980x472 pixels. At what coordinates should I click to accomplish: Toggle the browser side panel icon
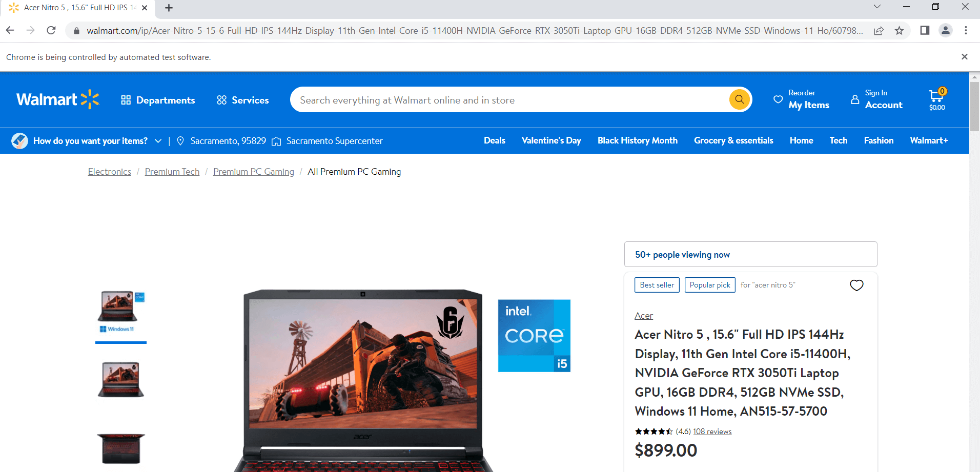point(925,30)
